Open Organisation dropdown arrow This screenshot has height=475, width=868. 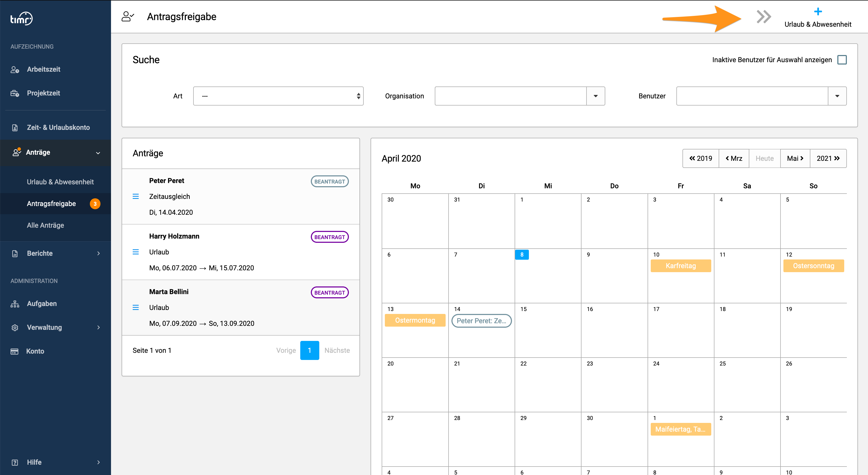click(x=595, y=96)
